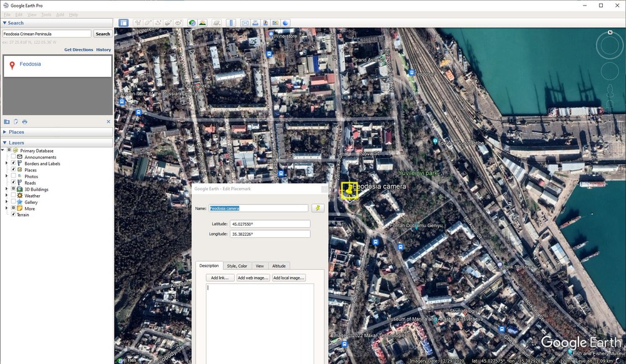Click the Add Path toolbar icon
This screenshot has height=364, width=626.
coord(158,23)
